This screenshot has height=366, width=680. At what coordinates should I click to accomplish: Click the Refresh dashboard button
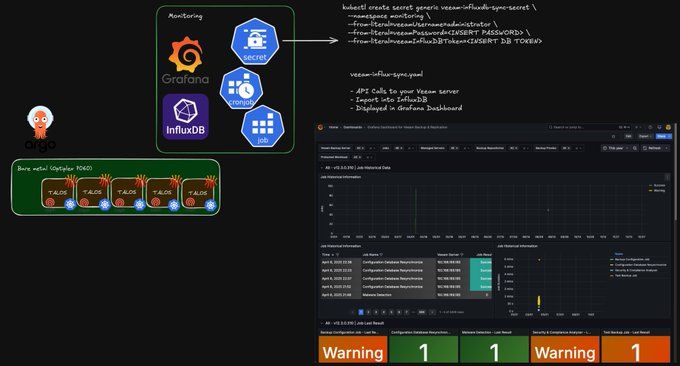[x=652, y=148]
